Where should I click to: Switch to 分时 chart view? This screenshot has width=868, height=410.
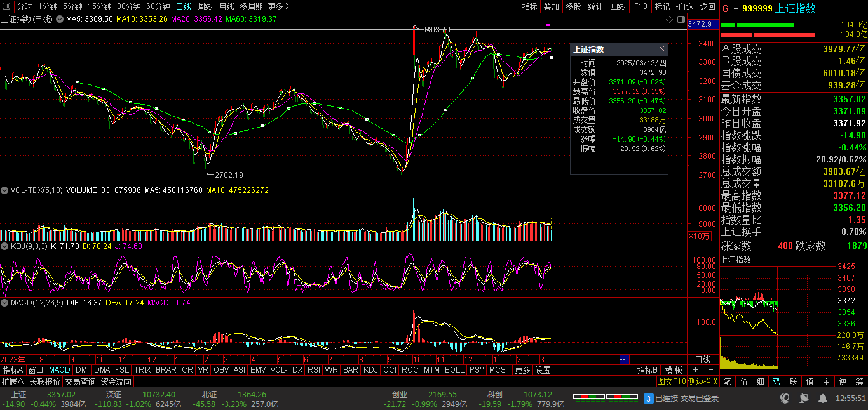(x=24, y=6)
